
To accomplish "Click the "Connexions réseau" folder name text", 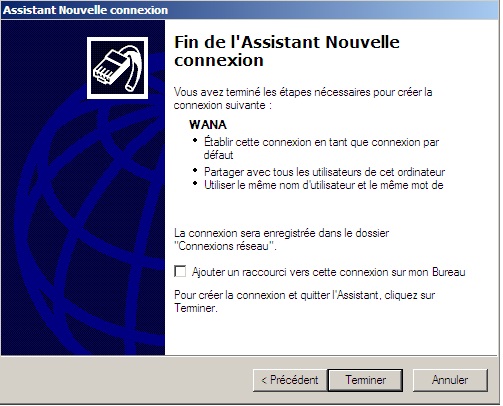I will coord(224,246).
